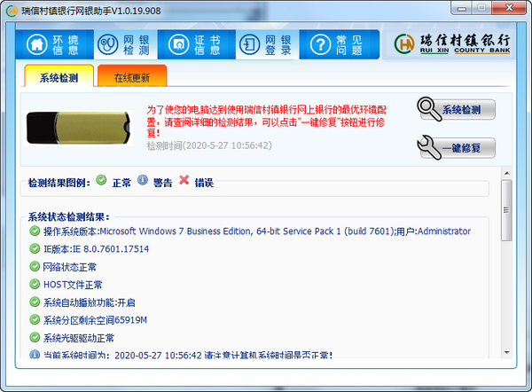Click the question mark icon for 常见问题
This screenshot has width=532, height=392.
tap(320, 44)
